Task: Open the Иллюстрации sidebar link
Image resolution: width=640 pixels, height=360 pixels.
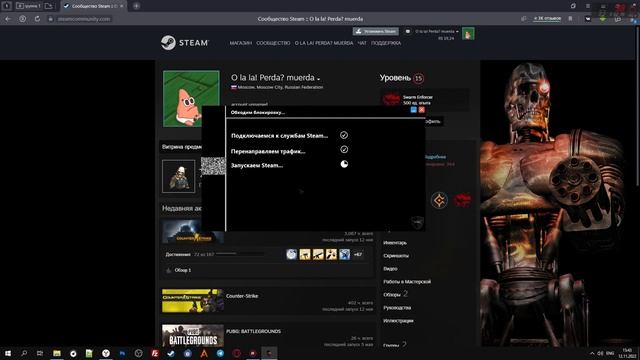Action: 398,321
